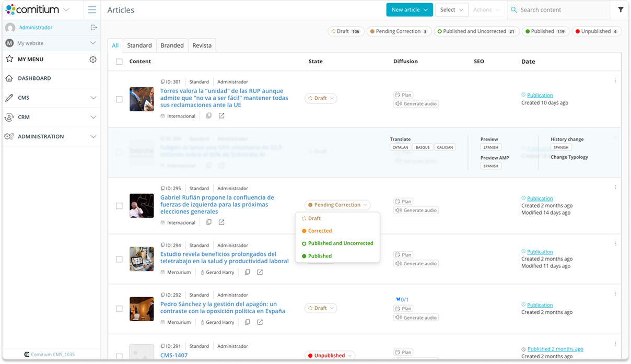Switch to the Branded tab
Image resolution: width=631 pixels, height=364 pixels.
(172, 45)
